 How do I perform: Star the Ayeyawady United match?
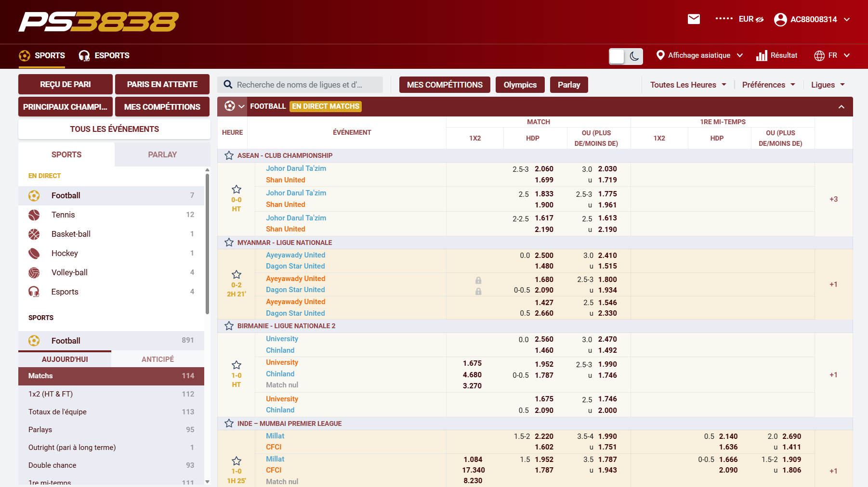click(237, 274)
